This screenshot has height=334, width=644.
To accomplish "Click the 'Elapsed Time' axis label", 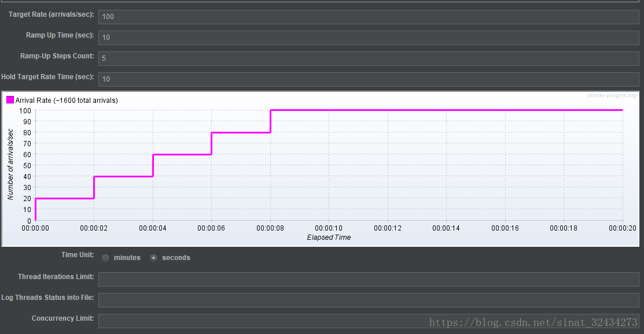I will [x=329, y=237].
